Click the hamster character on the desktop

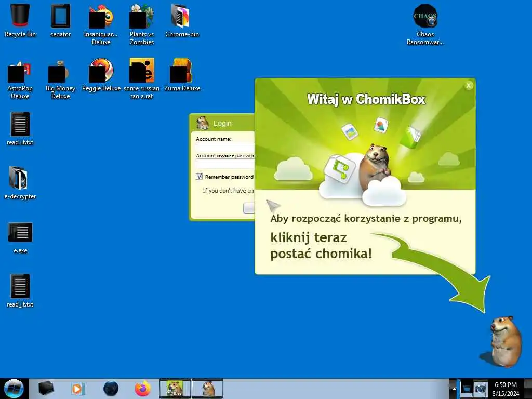tap(505, 342)
